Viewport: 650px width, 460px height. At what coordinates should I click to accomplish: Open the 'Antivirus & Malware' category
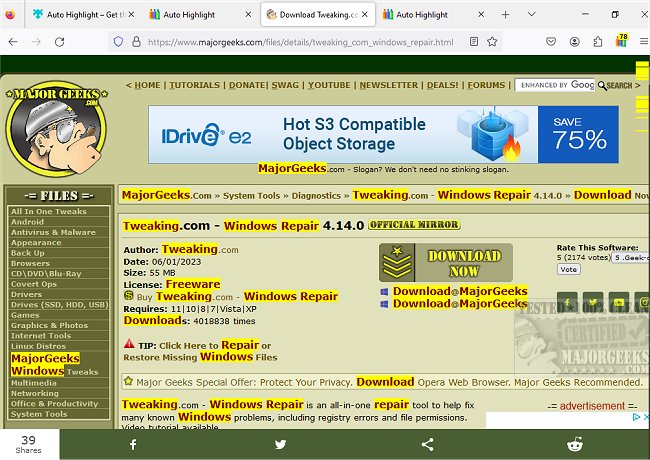click(x=53, y=232)
